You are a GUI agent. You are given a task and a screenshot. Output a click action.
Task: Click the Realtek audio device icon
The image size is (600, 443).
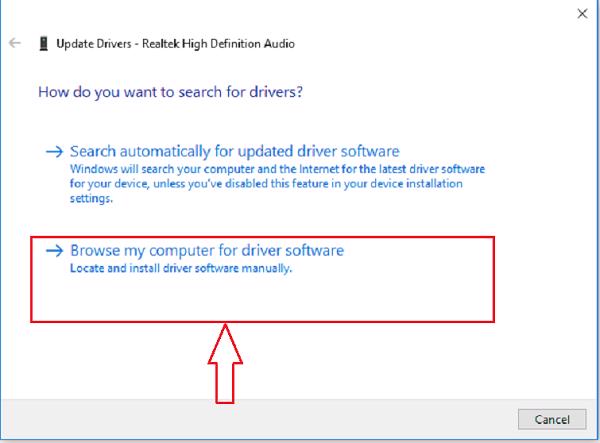point(44,44)
